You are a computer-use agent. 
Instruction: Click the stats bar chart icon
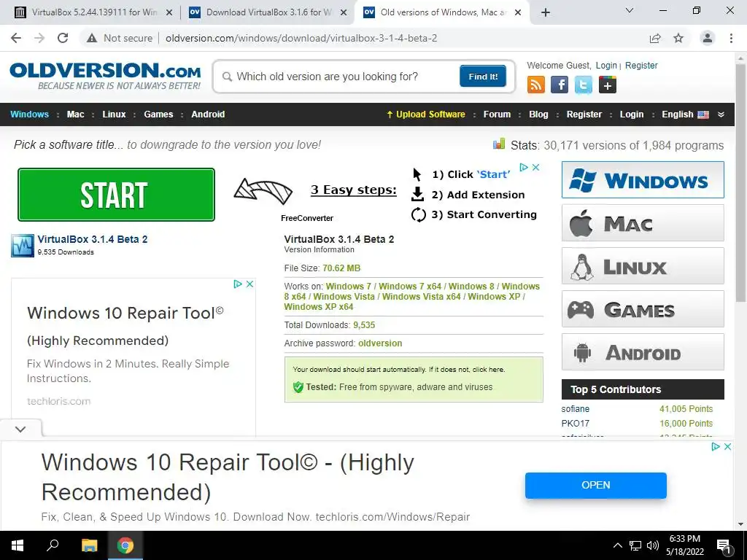coord(499,144)
